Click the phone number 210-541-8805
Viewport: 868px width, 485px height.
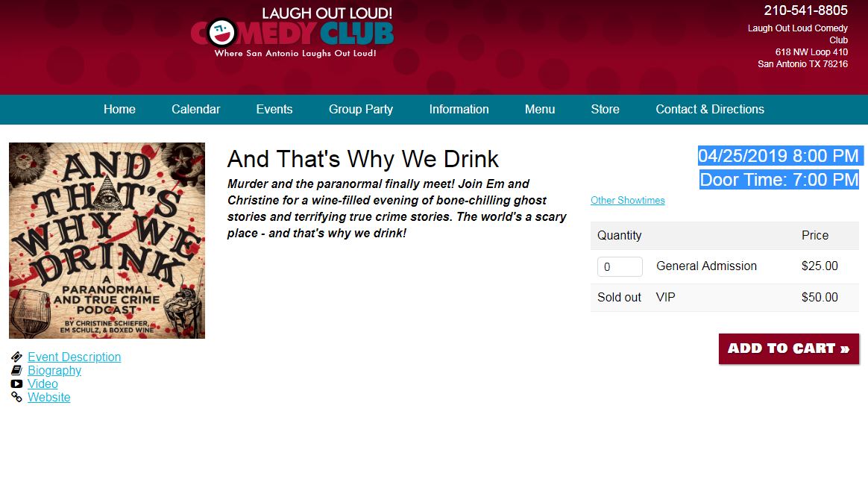pos(805,10)
